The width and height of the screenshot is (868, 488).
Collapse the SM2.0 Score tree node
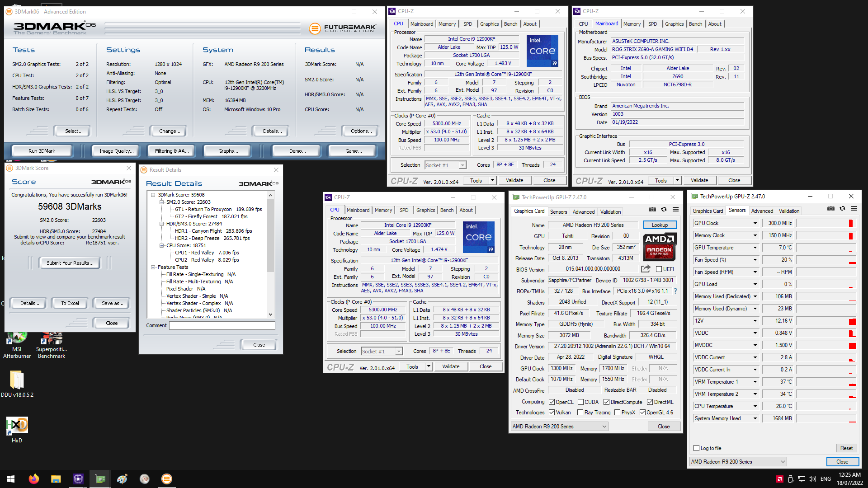[162, 202]
